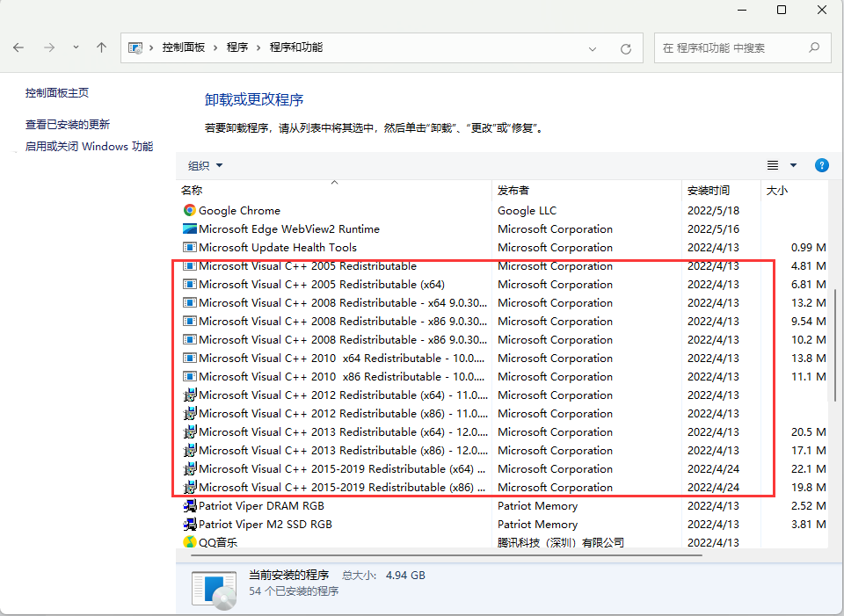Click the installed programs disc icon in details pane
The width and height of the screenshot is (844, 616).
[215, 591]
